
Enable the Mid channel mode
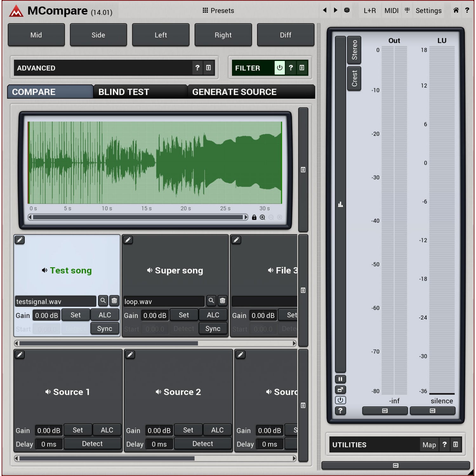36,35
